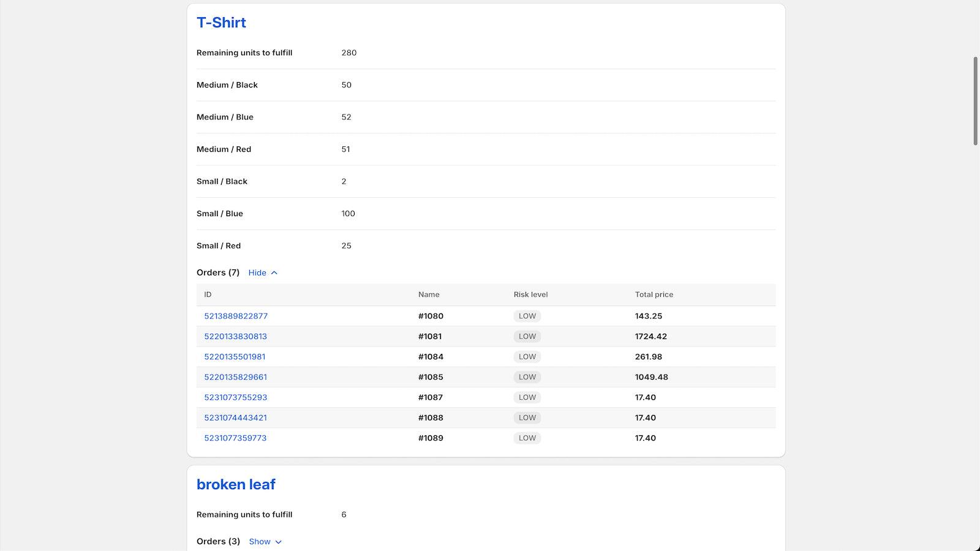Image resolution: width=980 pixels, height=551 pixels.
Task: Open order 5220135829661
Action: (235, 377)
